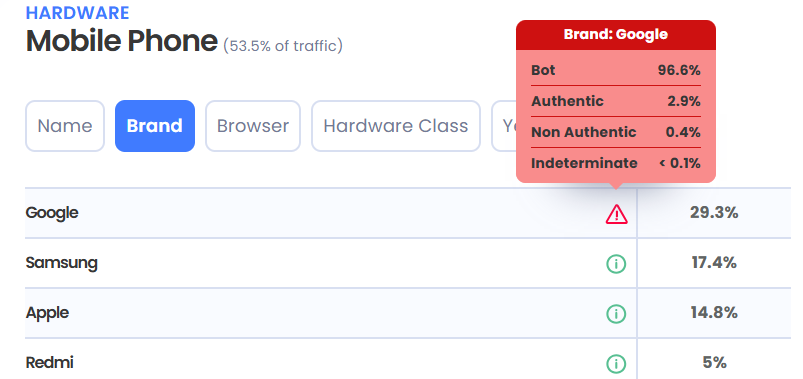This screenshot has width=803, height=379.
Task: Switch to Hardware Class tab
Action: [x=396, y=126]
